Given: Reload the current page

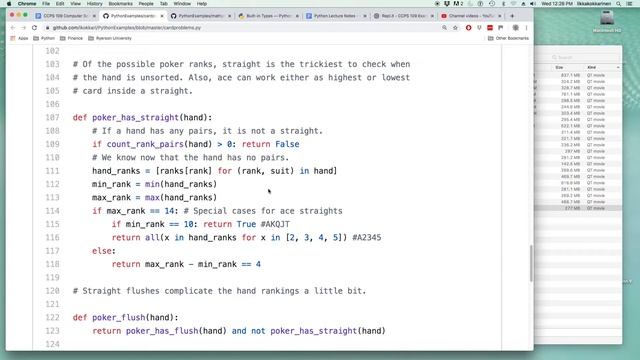Looking at the screenshot, I should click(x=34, y=28).
